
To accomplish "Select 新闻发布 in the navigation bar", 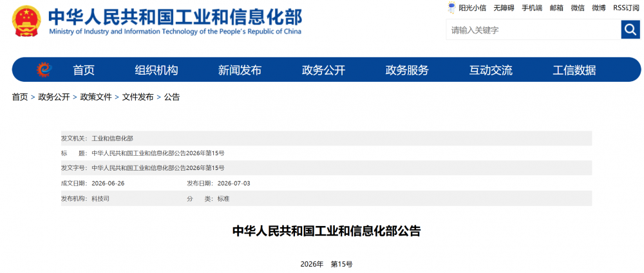I will click(240, 70).
